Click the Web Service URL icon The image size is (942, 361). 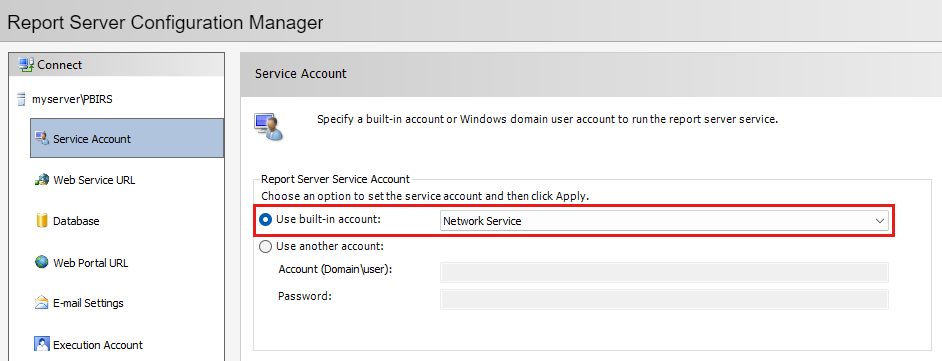click(x=42, y=180)
